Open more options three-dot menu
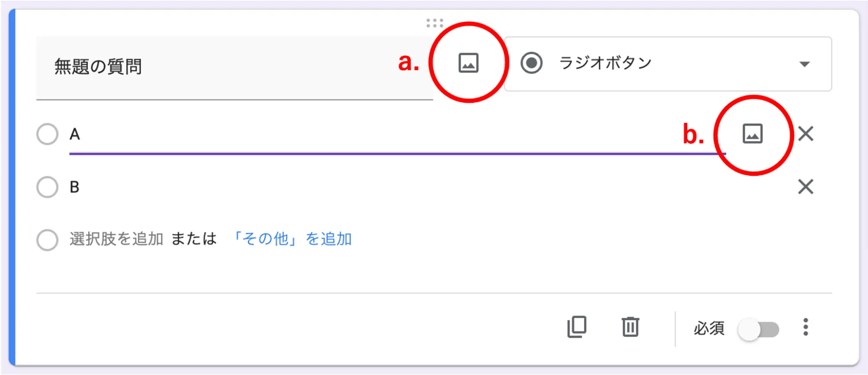The height and width of the screenshot is (375, 868). (805, 327)
